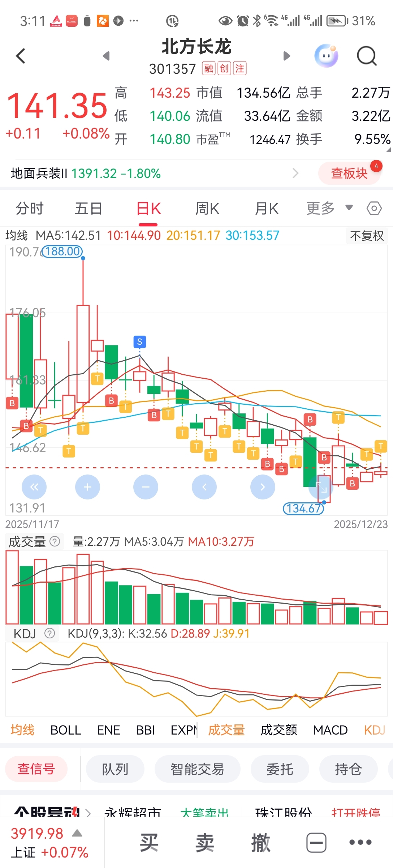Switch to previous stock with left triangle
The image size is (393, 868).
coord(106,56)
